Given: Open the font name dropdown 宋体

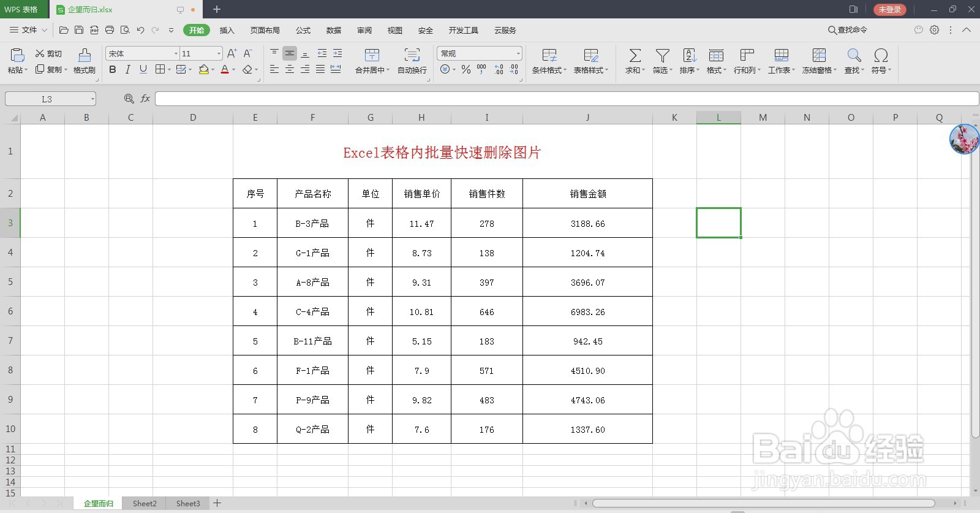Looking at the screenshot, I should [176, 53].
